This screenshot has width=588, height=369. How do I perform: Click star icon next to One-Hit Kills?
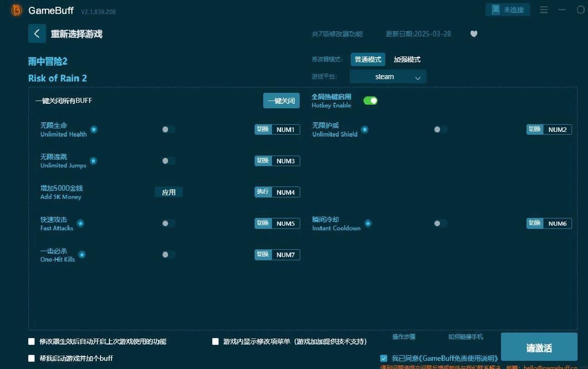point(82,255)
